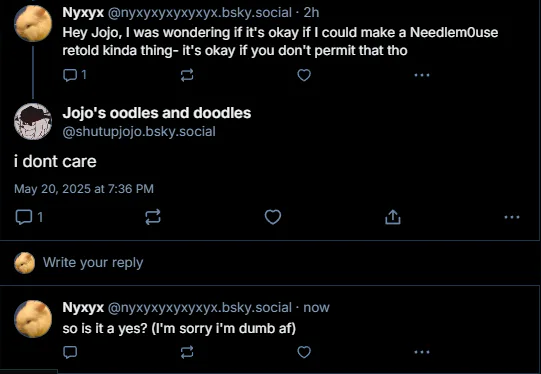The image size is (541, 374).
Task: Like the "so is it a yes?" reply
Action: [304, 352]
